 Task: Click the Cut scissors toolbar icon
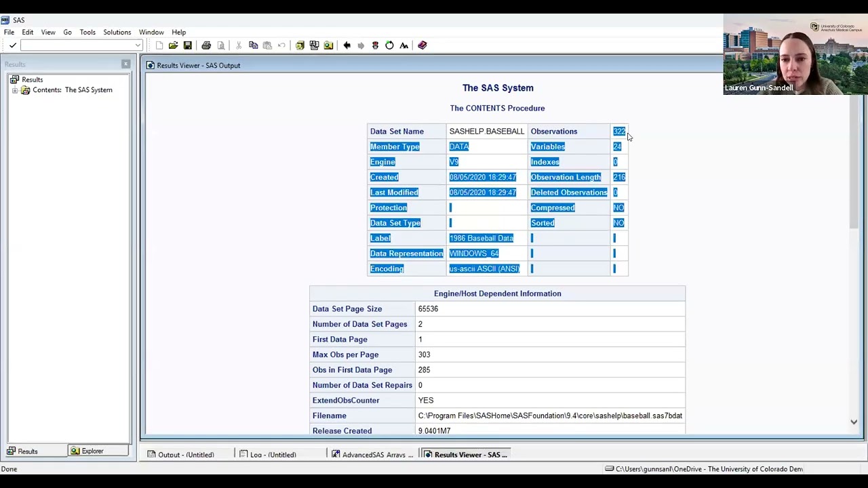[x=239, y=45]
